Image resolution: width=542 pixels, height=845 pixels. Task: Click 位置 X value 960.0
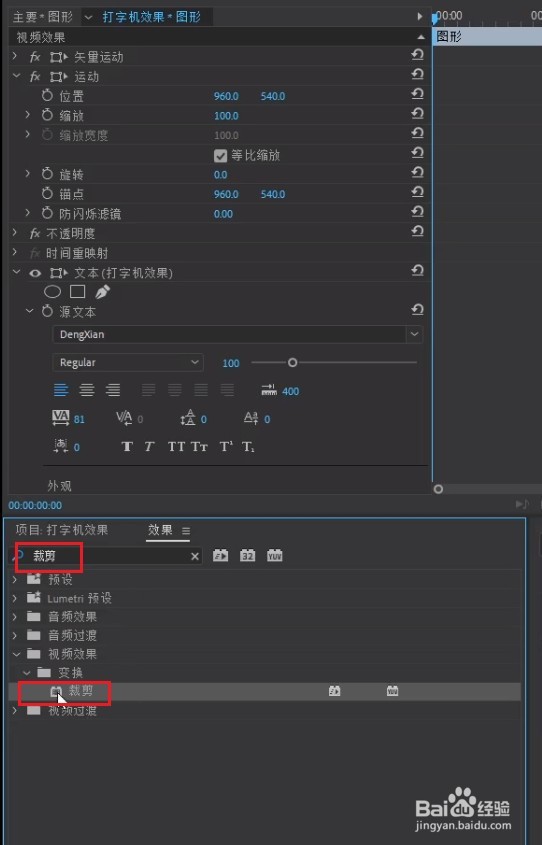tap(226, 96)
